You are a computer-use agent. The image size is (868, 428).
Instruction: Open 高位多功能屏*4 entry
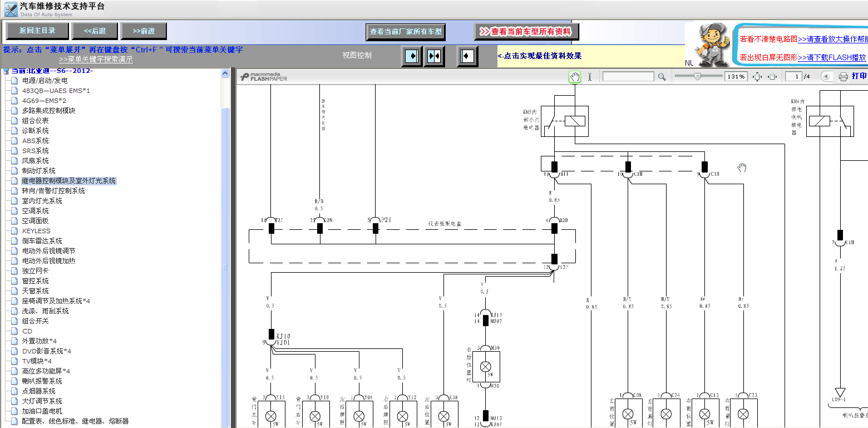(x=46, y=371)
